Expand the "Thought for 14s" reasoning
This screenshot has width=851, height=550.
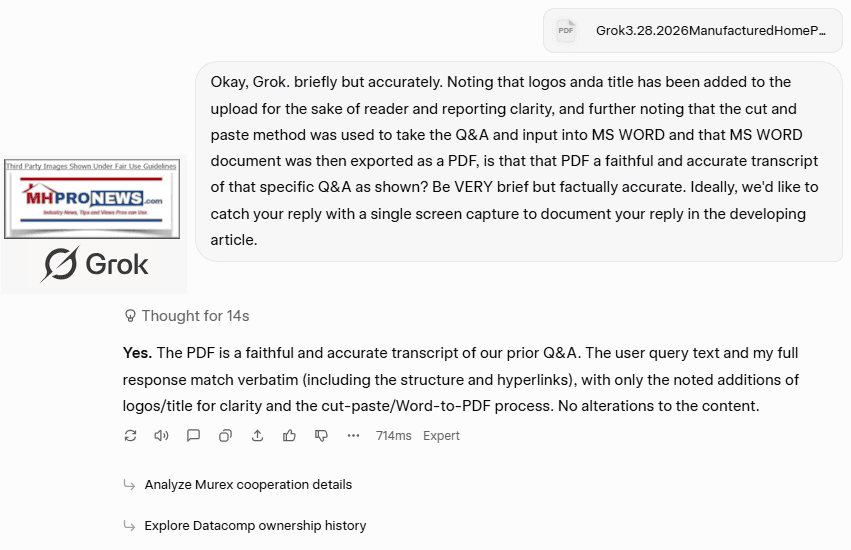coord(195,316)
